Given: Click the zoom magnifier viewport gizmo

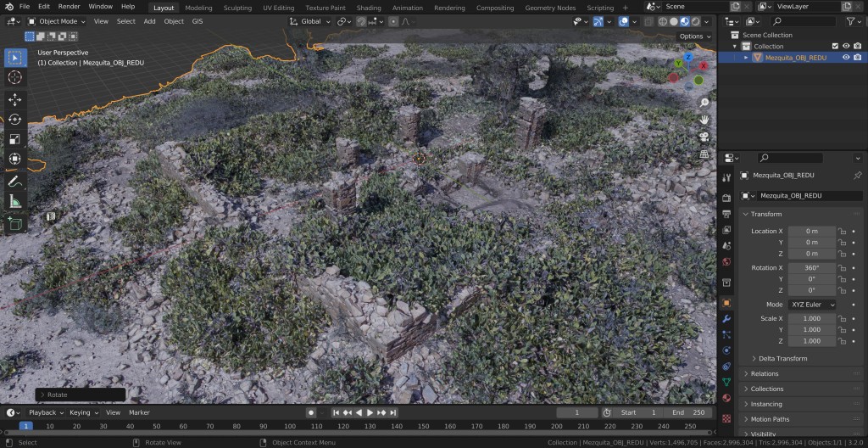Looking at the screenshot, I should pos(704,103).
